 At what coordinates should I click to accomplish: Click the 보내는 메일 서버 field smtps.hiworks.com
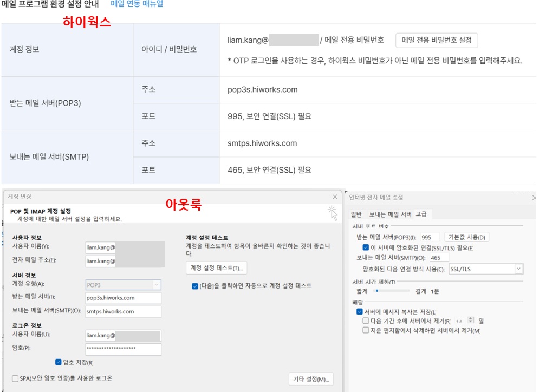pyautogui.click(x=123, y=312)
